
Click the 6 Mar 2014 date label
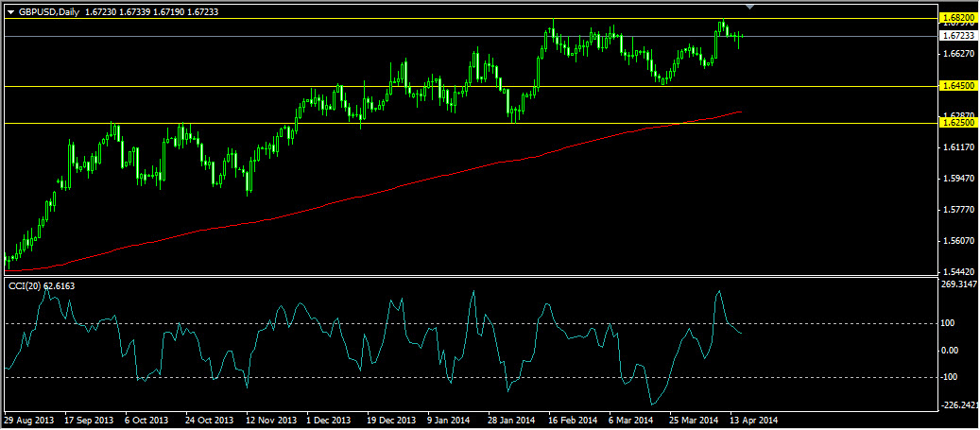tap(632, 420)
